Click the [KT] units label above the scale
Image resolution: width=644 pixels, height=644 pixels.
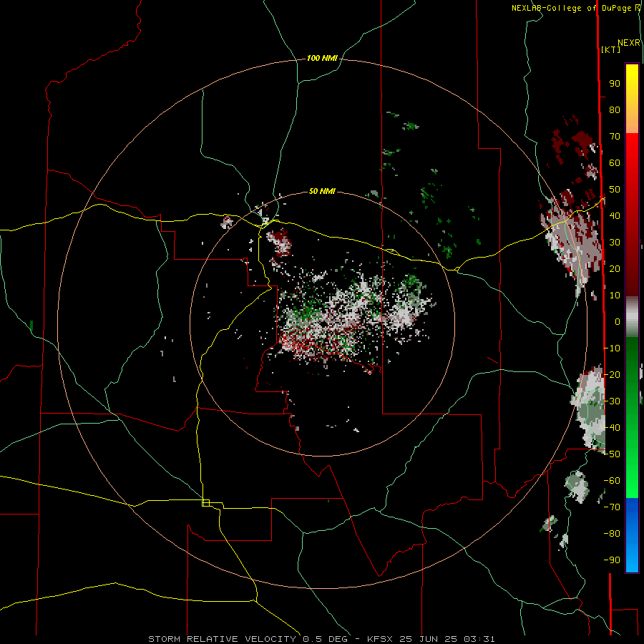(611, 49)
